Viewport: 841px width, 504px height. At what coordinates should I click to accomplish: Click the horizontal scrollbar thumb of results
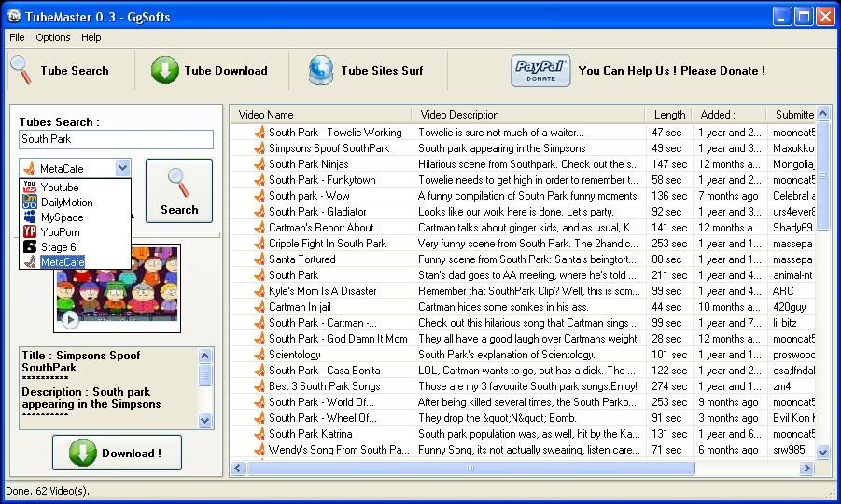470,469
